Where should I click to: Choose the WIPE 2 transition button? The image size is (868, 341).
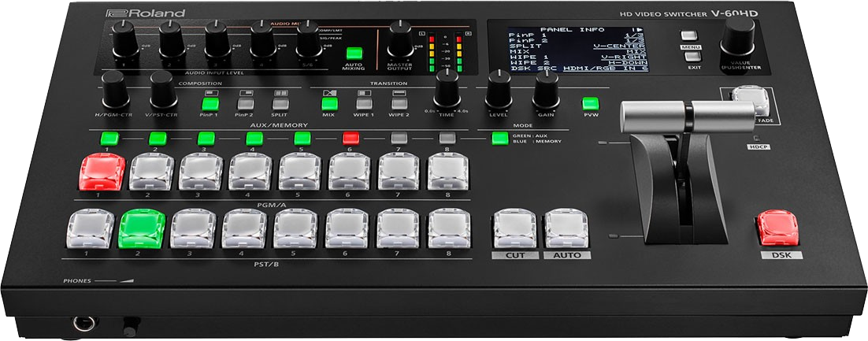399,103
